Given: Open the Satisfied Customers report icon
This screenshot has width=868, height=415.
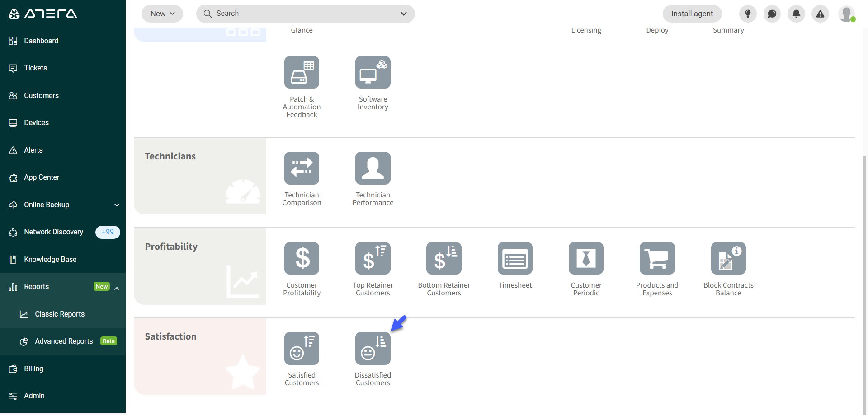Looking at the screenshot, I should click(x=302, y=348).
